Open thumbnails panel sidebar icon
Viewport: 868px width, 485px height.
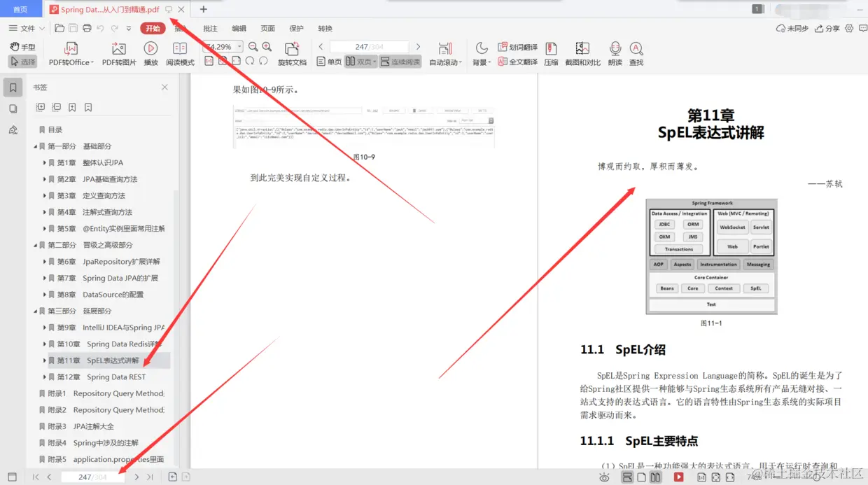click(x=13, y=108)
